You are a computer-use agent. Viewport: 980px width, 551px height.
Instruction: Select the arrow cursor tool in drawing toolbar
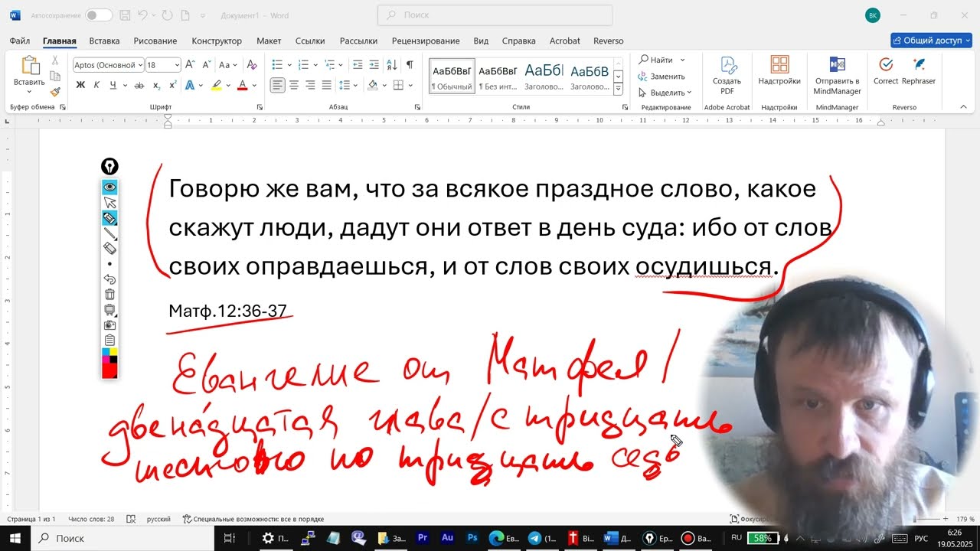point(109,202)
